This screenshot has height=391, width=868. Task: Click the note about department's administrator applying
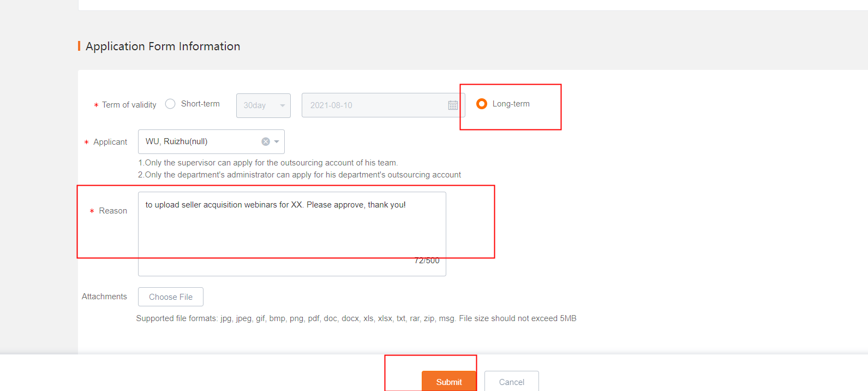[300, 175]
